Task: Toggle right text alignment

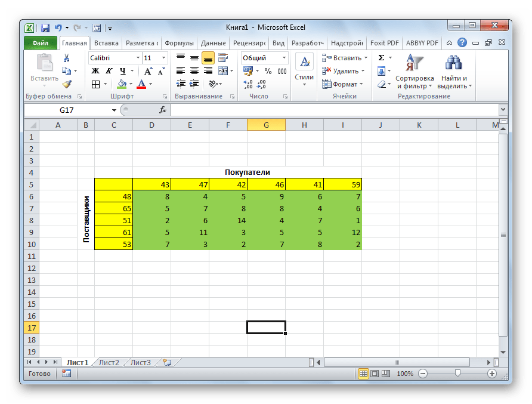Action: 208,71
